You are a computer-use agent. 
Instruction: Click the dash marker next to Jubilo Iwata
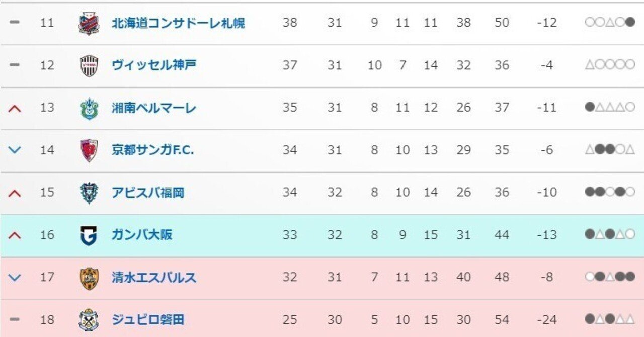(14, 319)
